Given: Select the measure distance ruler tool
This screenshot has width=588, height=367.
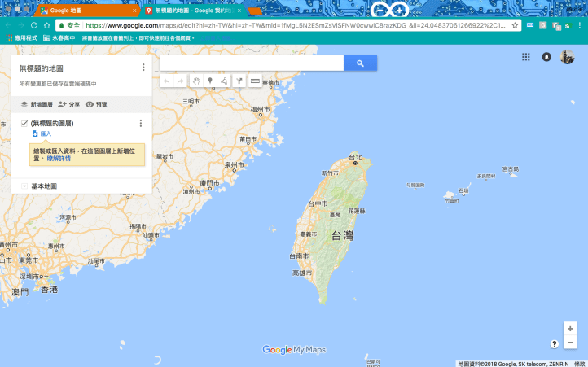Looking at the screenshot, I should pos(255,81).
